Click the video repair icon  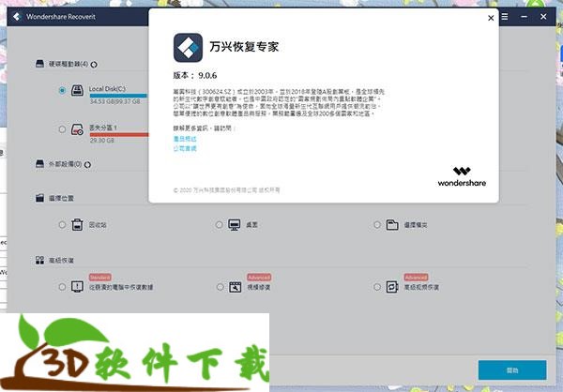coord(236,287)
